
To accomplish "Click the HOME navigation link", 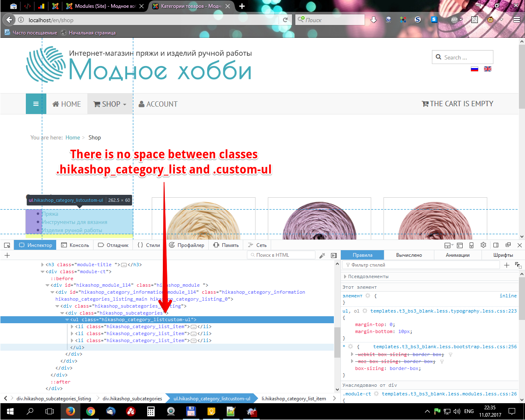I will [x=67, y=104].
